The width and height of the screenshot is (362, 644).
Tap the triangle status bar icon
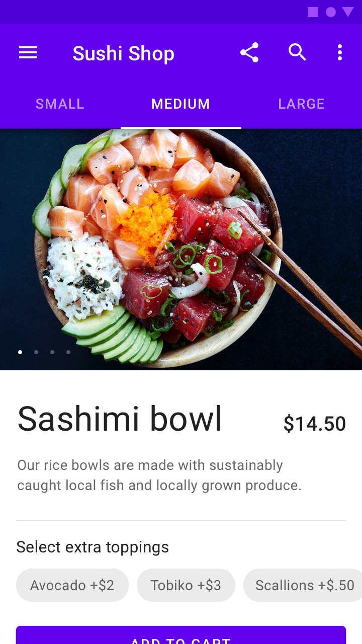pyautogui.click(x=348, y=12)
